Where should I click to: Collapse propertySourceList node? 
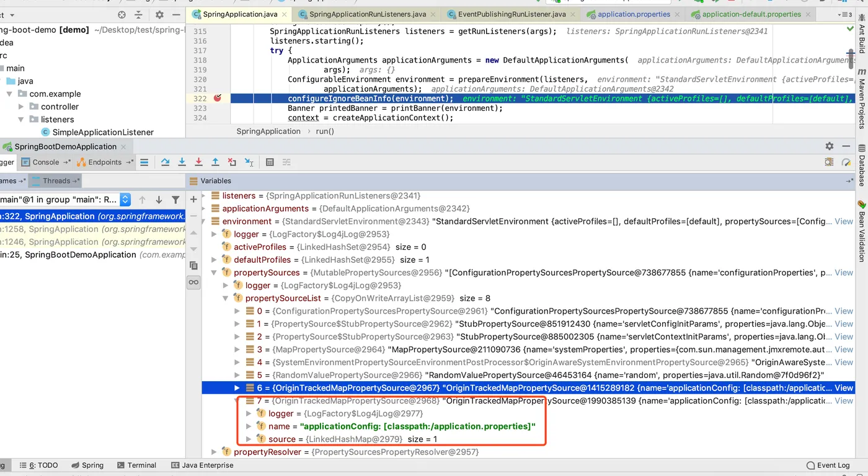tap(226, 298)
